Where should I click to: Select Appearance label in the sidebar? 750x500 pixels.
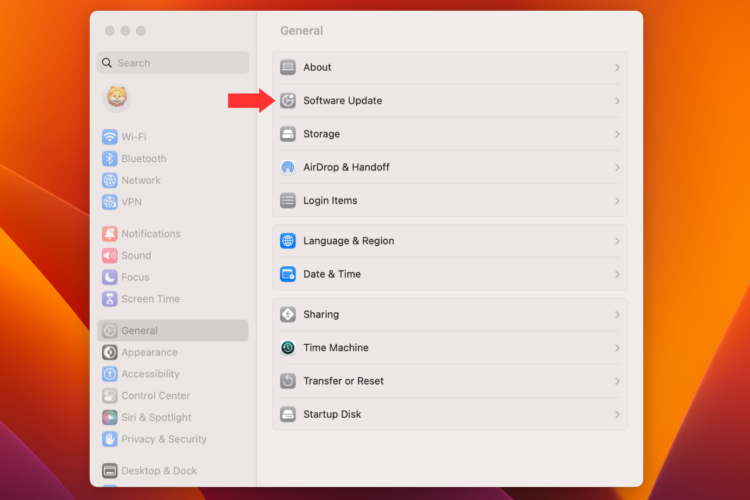click(x=149, y=352)
